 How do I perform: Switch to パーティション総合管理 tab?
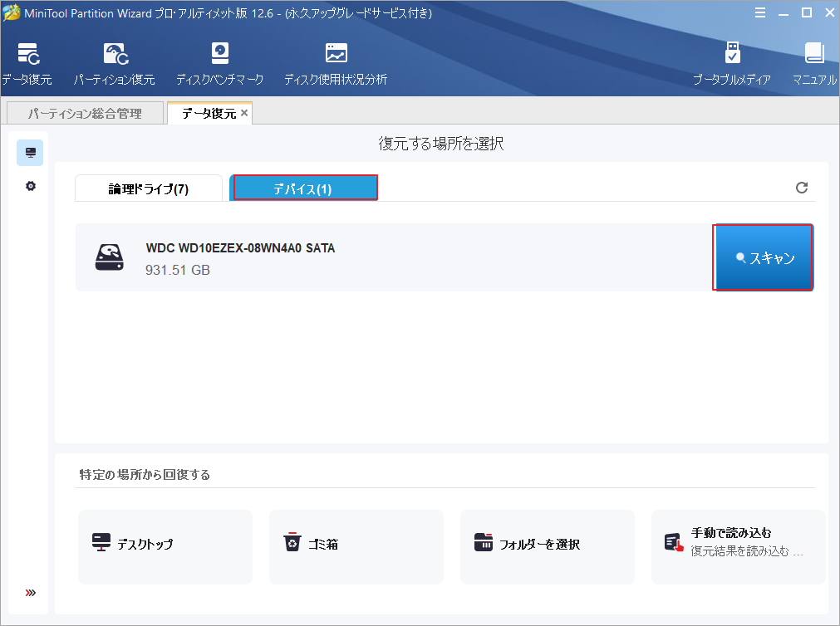click(86, 113)
